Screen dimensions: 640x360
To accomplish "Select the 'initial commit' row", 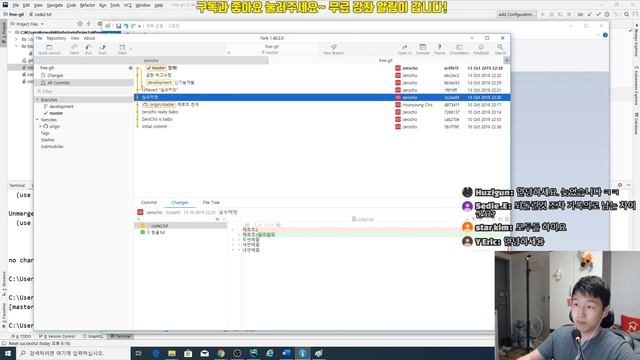I will 322,127.
